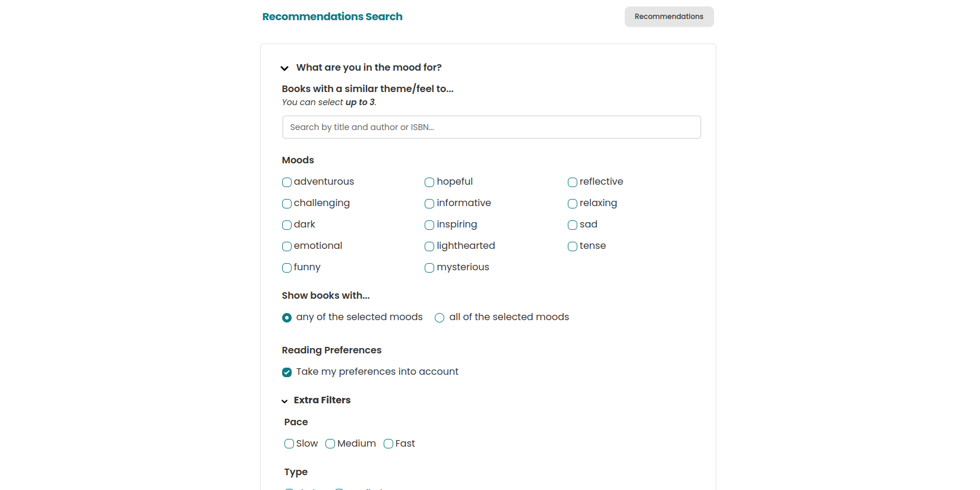Click the title, author or ISBN search field
Viewport: 980px width, 490px height.
point(491,127)
